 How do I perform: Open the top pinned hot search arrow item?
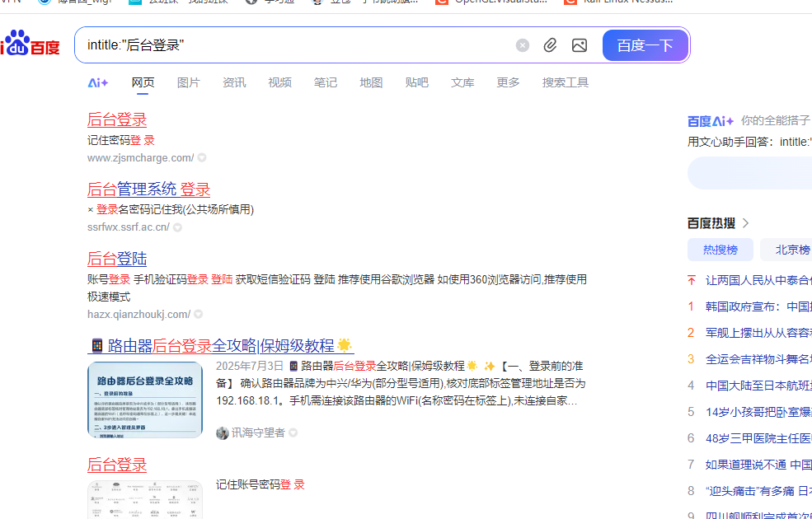click(692, 280)
